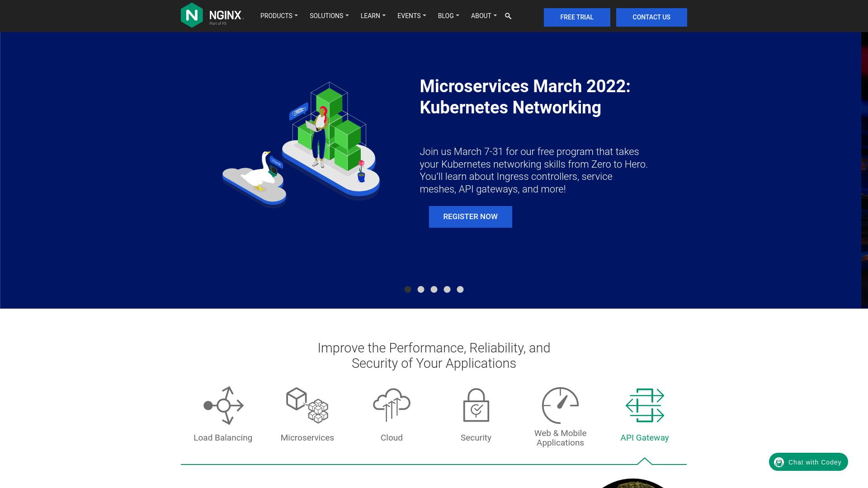
Task: Open the Chat with Codey text
Action: pyautogui.click(x=815, y=462)
